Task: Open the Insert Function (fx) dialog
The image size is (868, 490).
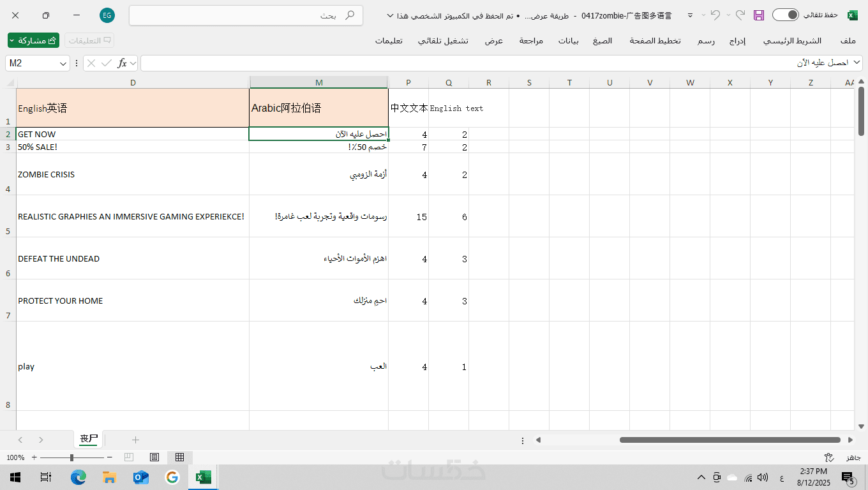Action: pos(123,63)
